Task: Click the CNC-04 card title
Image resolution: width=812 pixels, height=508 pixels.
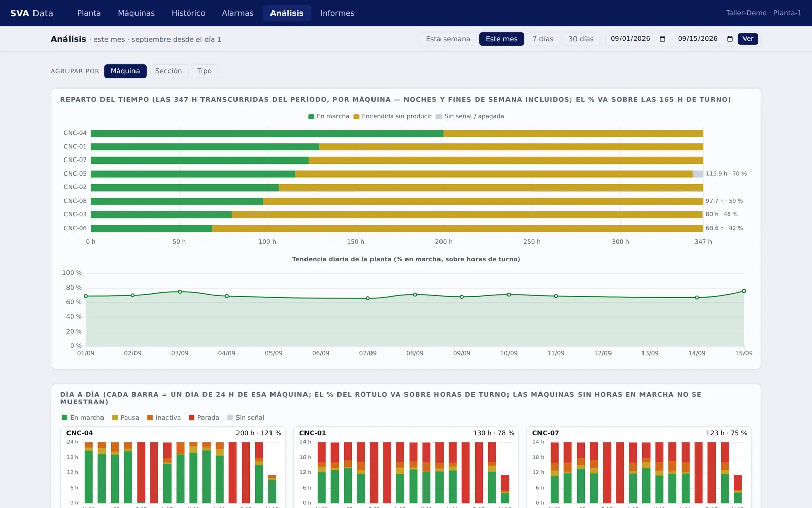Action: tap(80, 433)
